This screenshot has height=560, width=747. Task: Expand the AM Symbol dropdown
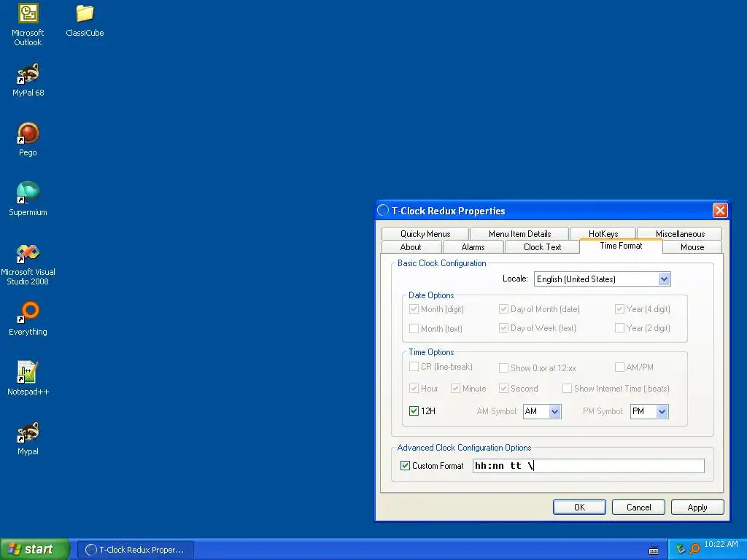point(554,411)
